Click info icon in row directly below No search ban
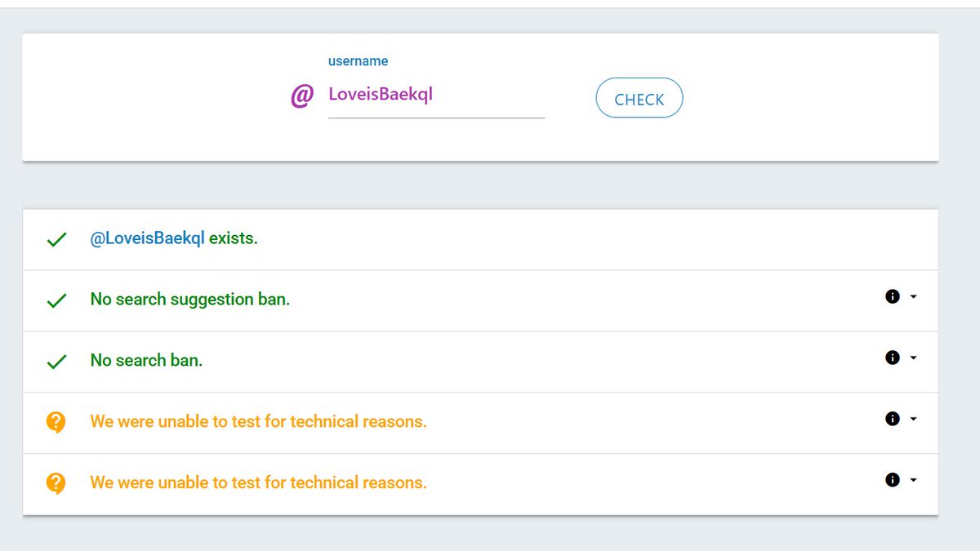This screenshot has width=980, height=551. [x=893, y=419]
